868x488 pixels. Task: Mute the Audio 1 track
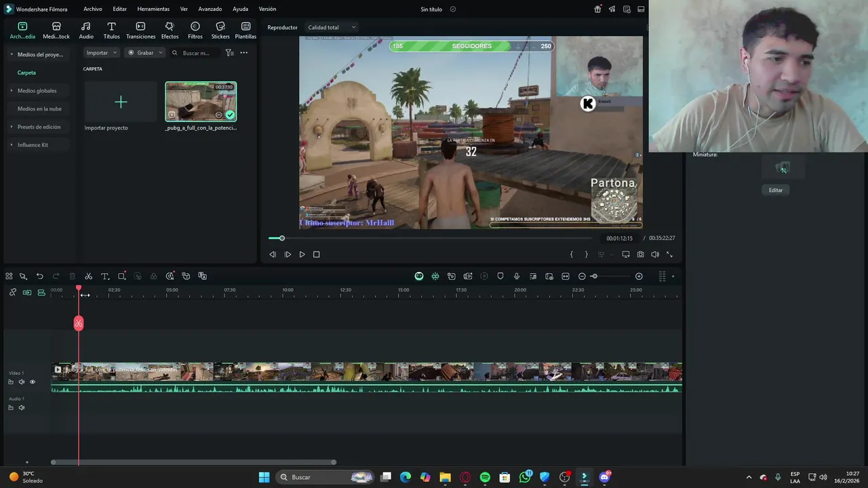pyautogui.click(x=22, y=407)
